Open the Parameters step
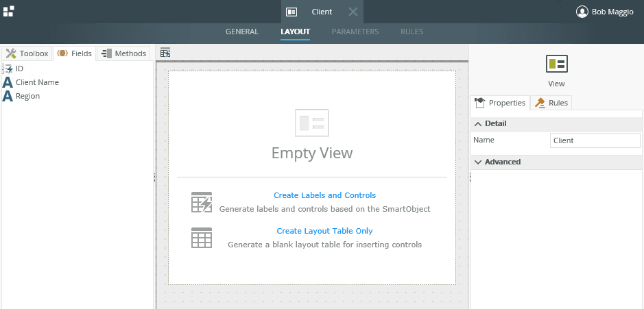 [355, 32]
